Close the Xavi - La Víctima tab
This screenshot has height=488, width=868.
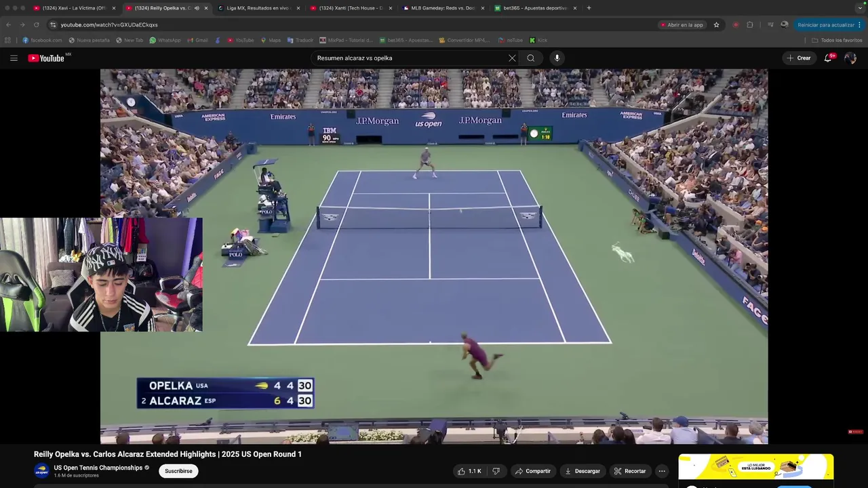(114, 8)
